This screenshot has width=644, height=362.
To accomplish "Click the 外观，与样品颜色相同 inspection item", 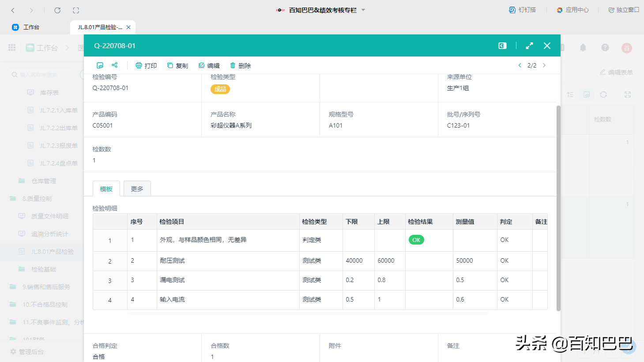I will click(203, 240).
